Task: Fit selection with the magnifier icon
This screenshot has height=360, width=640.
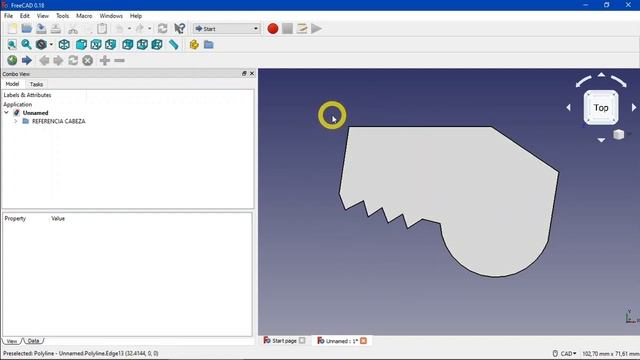Action: 27,44
